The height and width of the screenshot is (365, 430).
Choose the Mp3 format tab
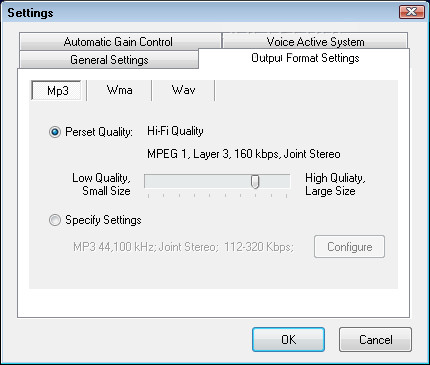[57, 90]
